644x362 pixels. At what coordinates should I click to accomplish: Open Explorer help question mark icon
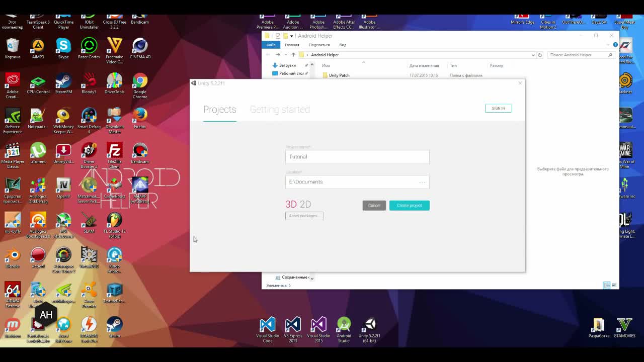tap(615, 45)
